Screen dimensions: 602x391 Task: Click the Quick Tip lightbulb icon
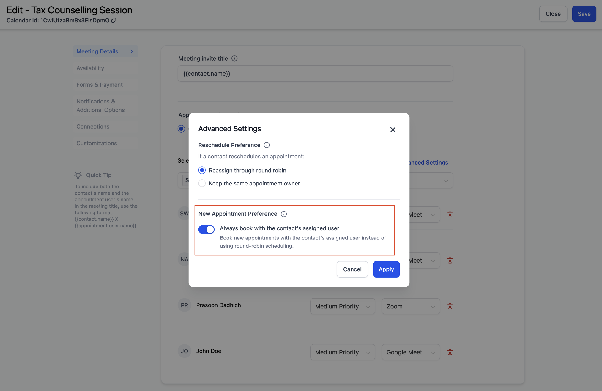[x=78, y=175]
